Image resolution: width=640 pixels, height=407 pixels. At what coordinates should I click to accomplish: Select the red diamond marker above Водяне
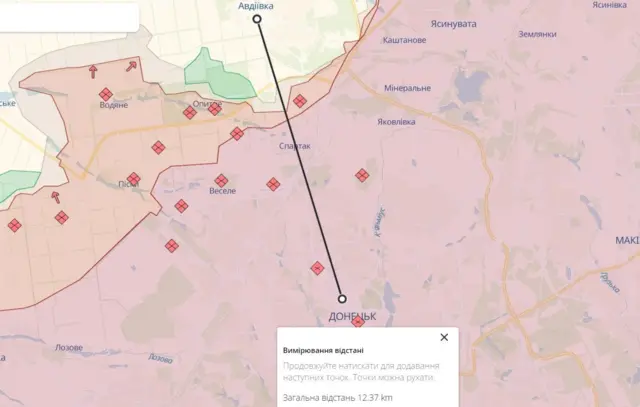point(106,94)
